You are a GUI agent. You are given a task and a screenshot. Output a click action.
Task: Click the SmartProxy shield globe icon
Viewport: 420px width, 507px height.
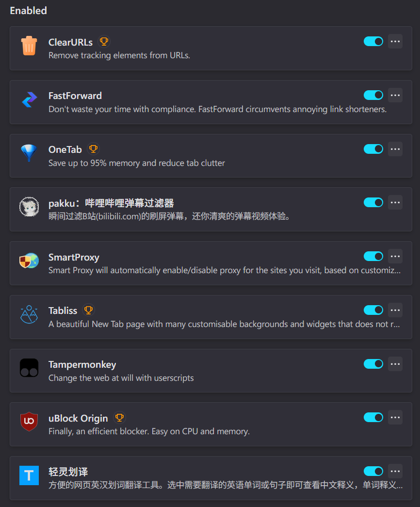[29, 261]
